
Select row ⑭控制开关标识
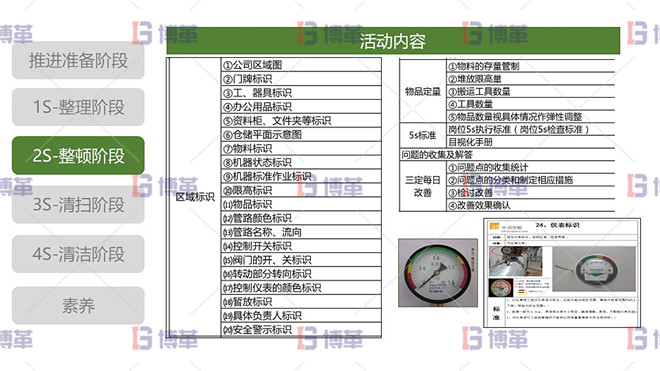(x=301, y=246)
